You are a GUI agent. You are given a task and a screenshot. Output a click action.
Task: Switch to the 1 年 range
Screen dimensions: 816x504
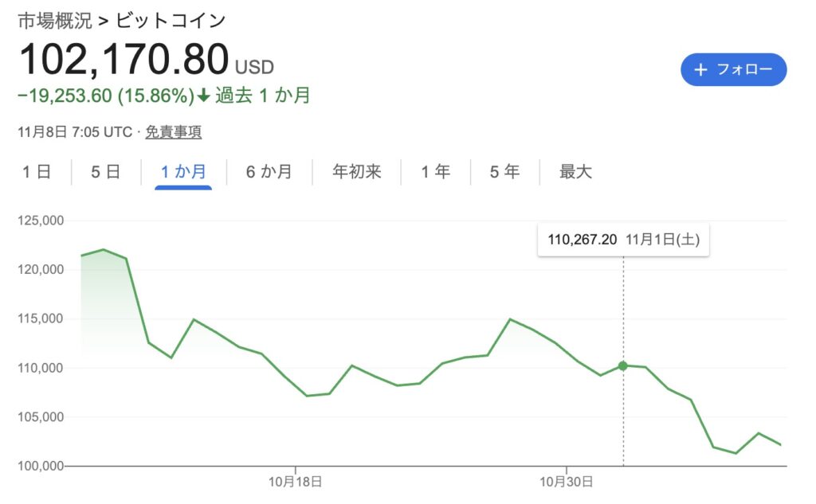coord(435,171)
